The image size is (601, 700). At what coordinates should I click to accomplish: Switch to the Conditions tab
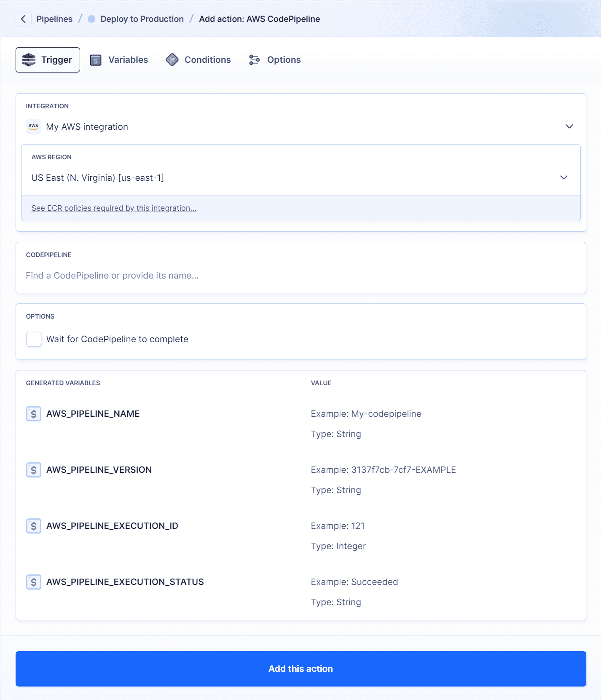[199, 60]
